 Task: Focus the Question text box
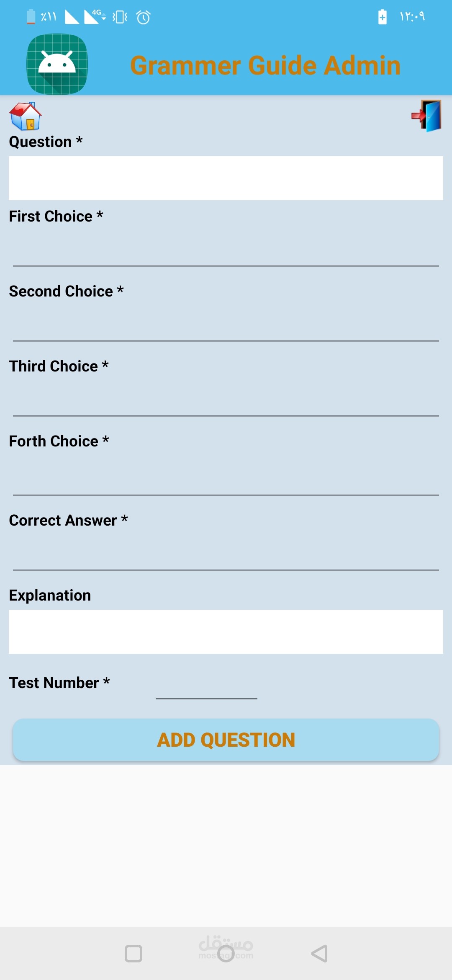point(226,178)
